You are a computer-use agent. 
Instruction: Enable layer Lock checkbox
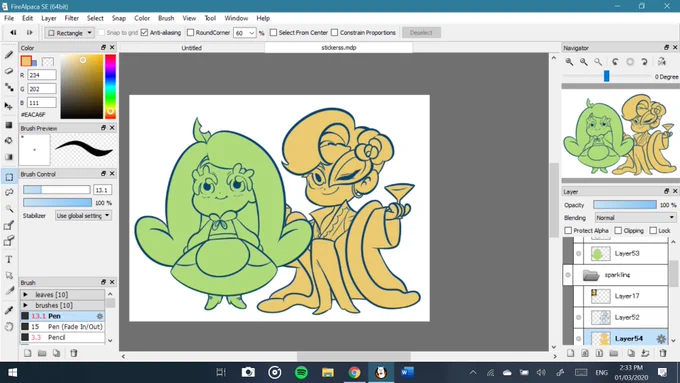pos(653,230)
